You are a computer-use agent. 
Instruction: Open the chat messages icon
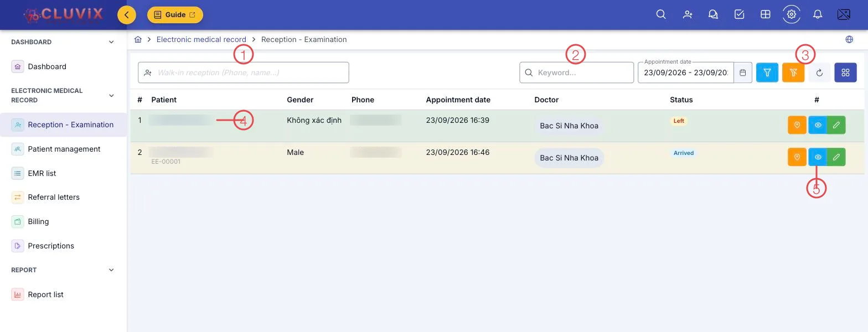[713, 14]
